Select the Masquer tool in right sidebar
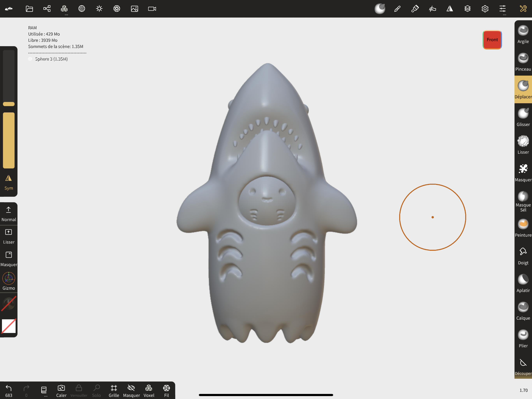 [x=523, y=173]
